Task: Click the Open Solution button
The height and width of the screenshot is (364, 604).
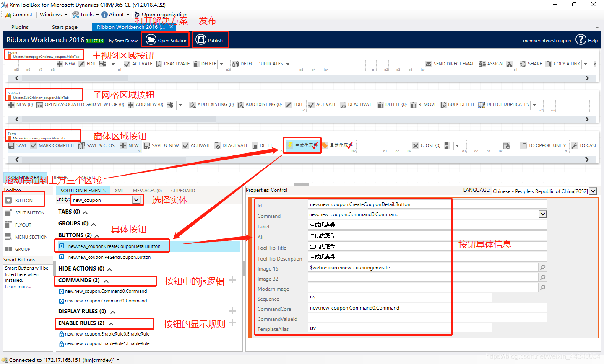Action: coord(167,40)
